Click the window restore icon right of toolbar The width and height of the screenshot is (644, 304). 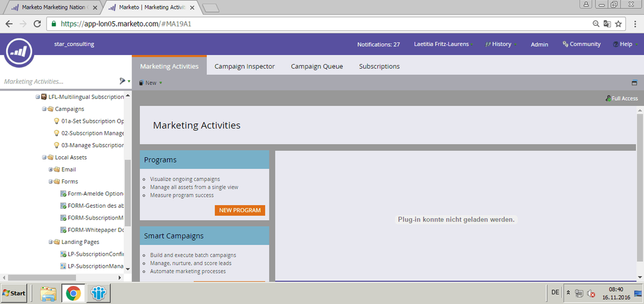[x=634, y=83]
